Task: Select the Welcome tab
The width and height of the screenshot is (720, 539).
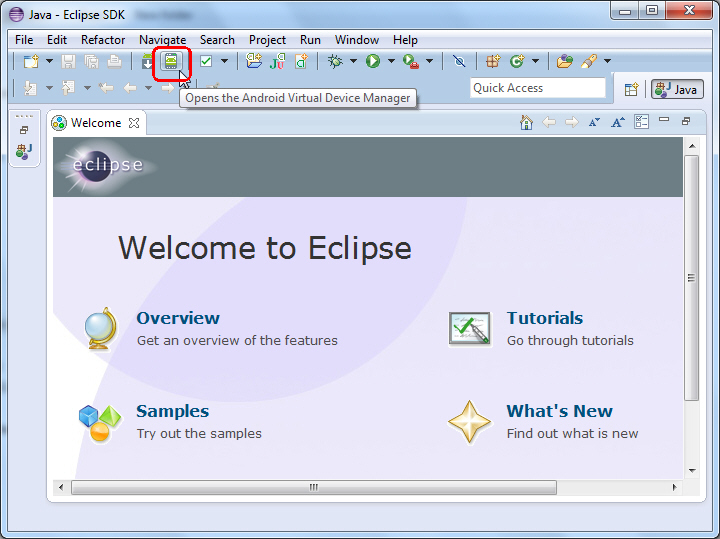Action: tap(96, 123)
